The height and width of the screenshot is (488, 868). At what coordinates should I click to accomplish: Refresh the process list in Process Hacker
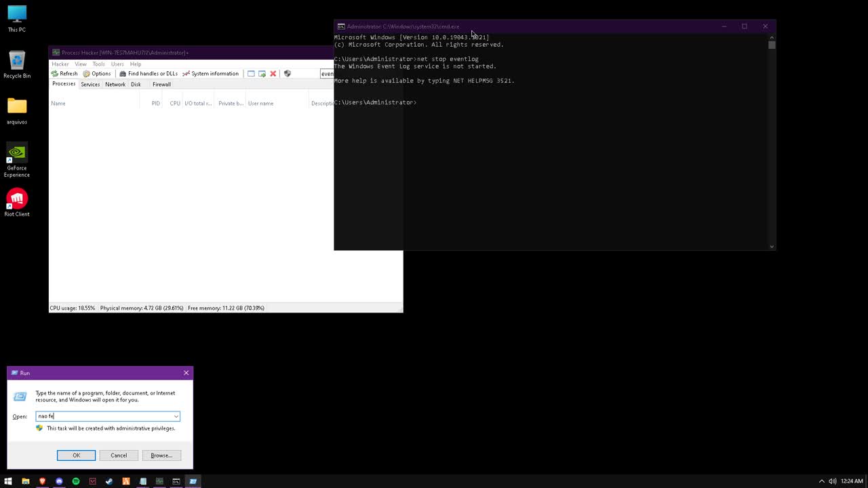coord(64,73)
